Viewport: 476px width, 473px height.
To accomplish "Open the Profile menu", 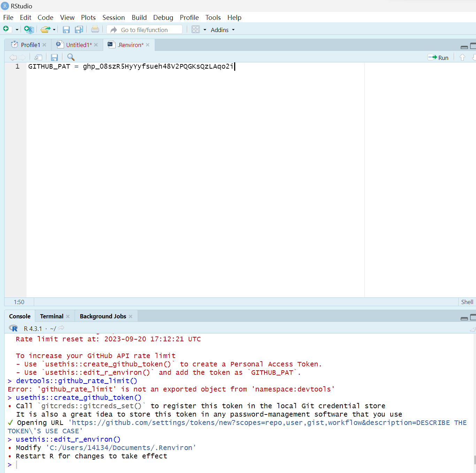I will point(189,17).
